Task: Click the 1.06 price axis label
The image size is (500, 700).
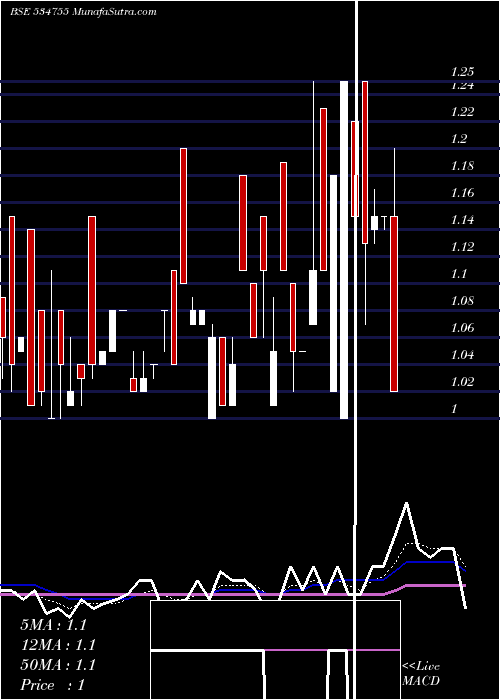Action: point(462,328)
